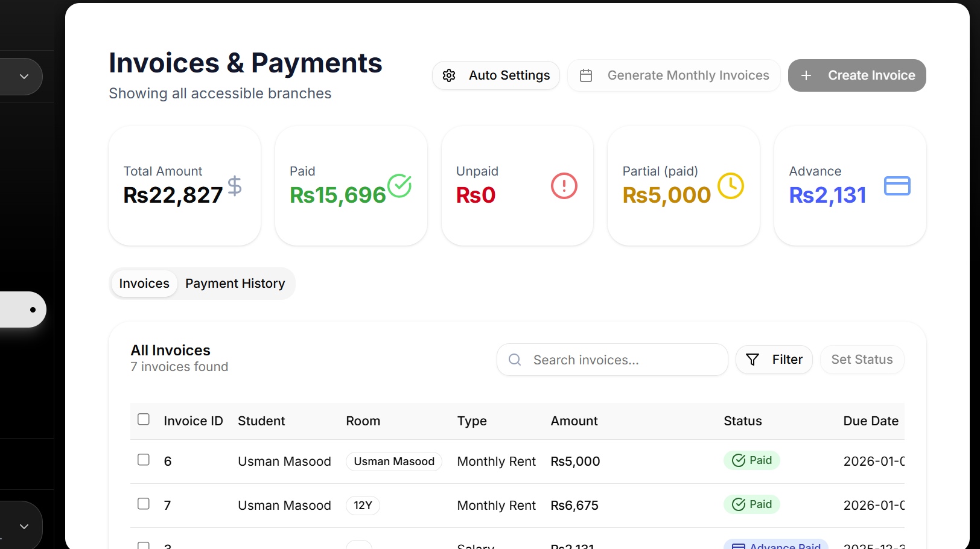Select the Invoices tab
The image size is (980, 549).
click(x=144, y=283)
